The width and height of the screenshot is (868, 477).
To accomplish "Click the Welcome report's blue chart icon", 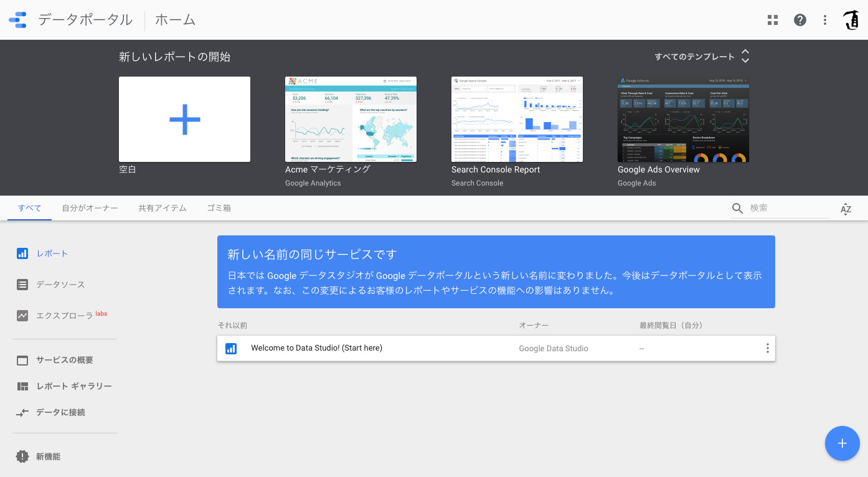I will pyautogui.click(x=231, y=349).
